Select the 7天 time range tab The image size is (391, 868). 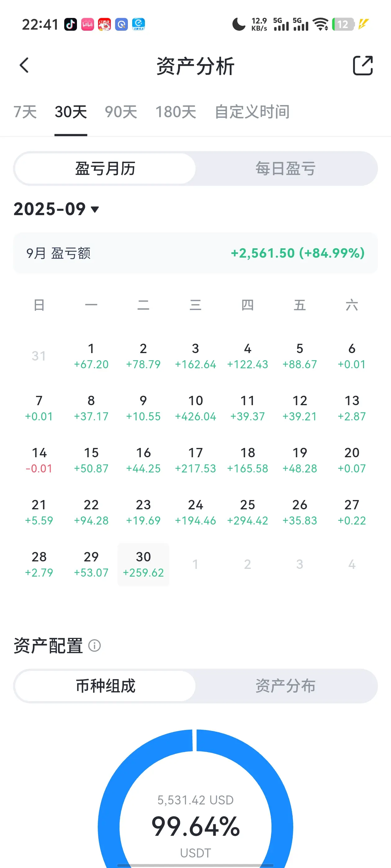pos(25,112)
